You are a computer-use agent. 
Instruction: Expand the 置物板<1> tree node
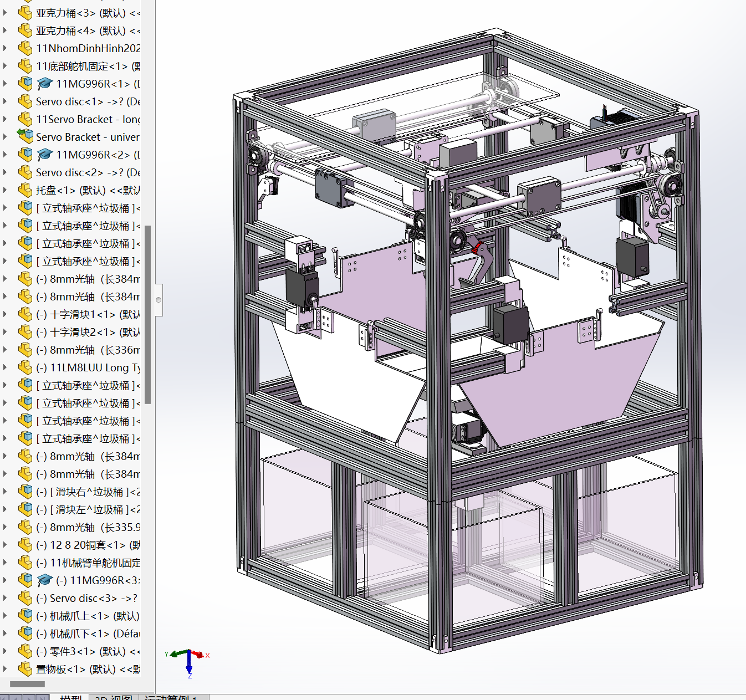pyautogui.click(x=6, y=669)
